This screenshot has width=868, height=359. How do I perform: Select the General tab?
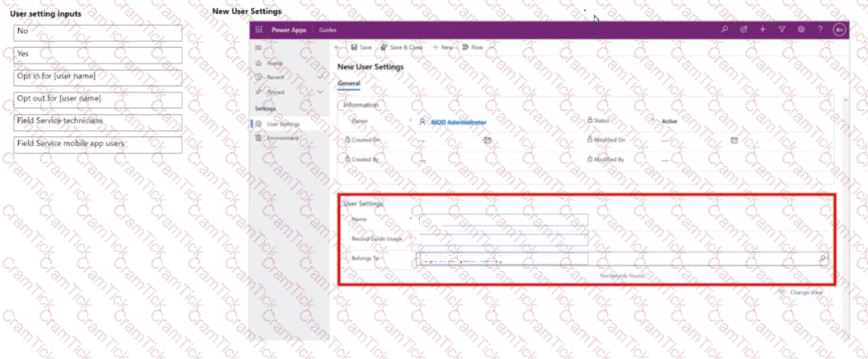349,83
